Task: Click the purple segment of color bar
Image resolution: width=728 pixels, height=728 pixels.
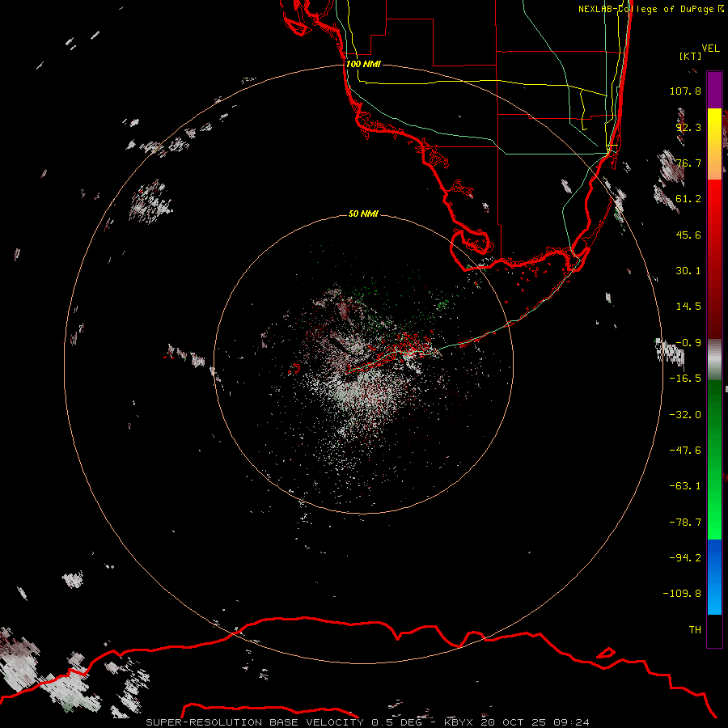Action: [714, 90]
